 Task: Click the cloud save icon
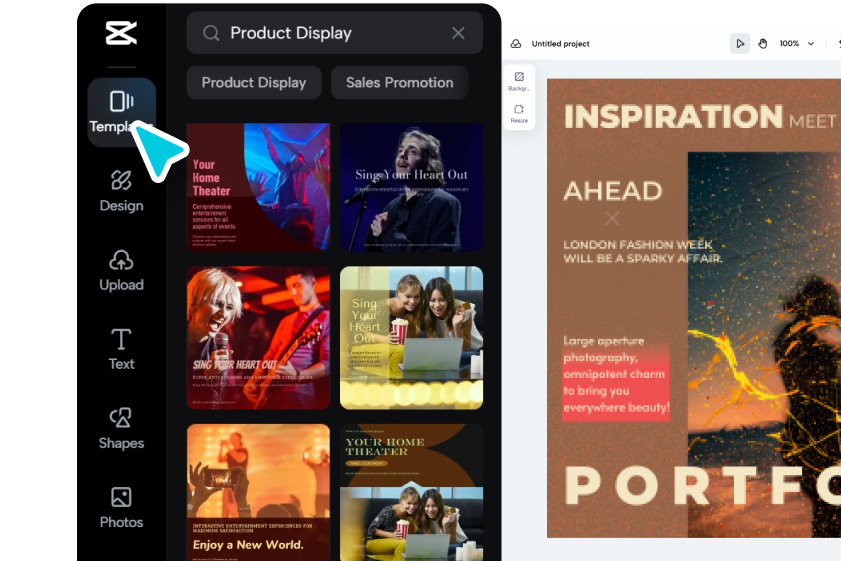515,43
